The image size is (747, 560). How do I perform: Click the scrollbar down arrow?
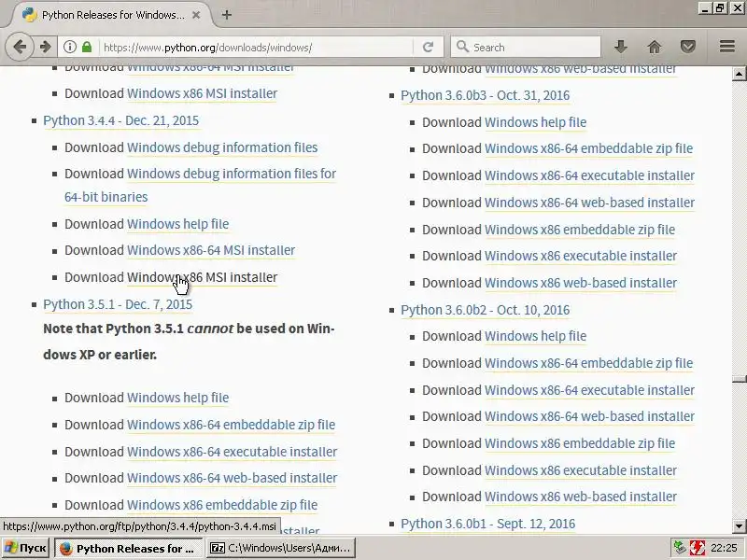coord(739,526)
